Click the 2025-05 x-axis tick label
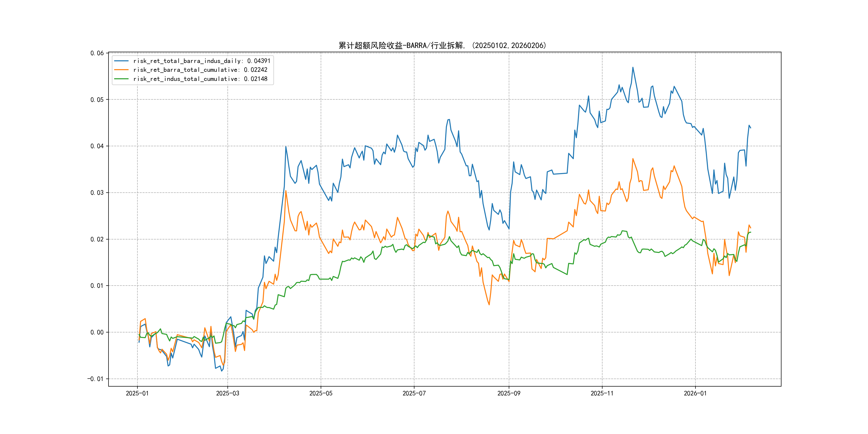 point(321,393)
